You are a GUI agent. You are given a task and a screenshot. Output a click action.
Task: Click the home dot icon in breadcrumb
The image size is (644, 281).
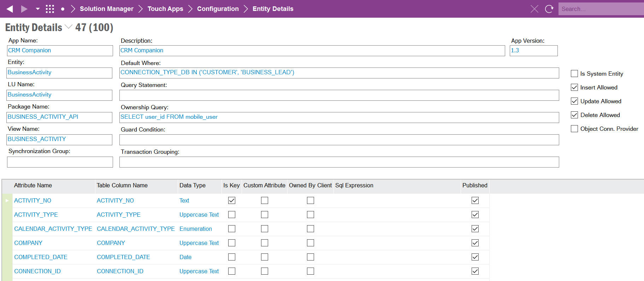click(x=63, y=9)
